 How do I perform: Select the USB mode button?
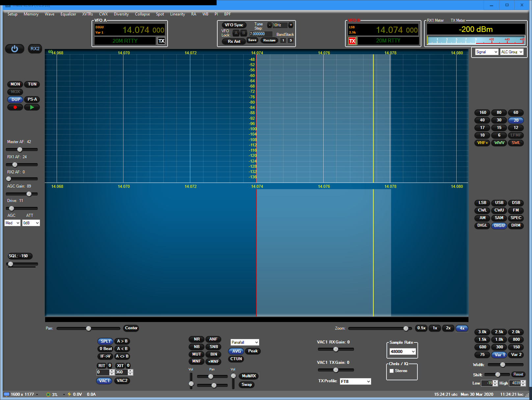tap(499, 203)
